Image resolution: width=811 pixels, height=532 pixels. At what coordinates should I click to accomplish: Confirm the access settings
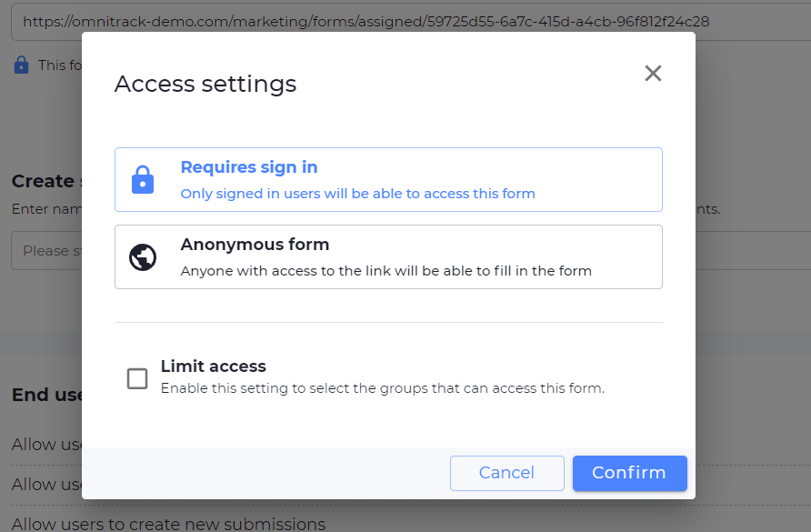point(629,473)
